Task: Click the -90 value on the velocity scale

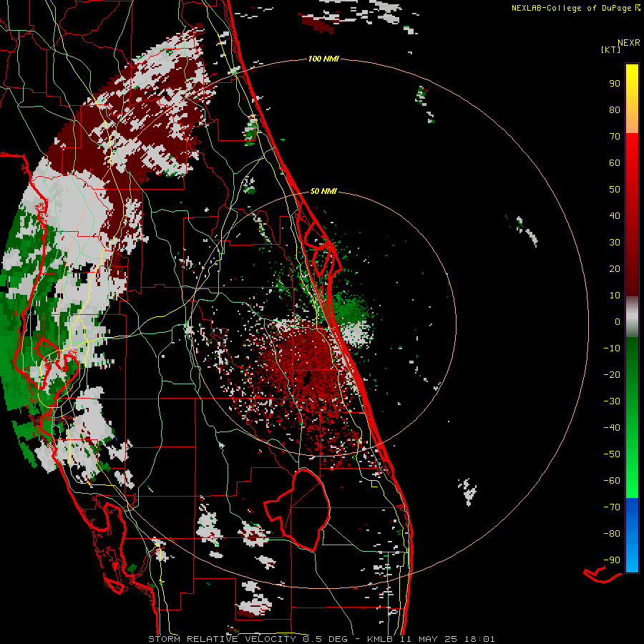Action: click(x=612, y=560)
